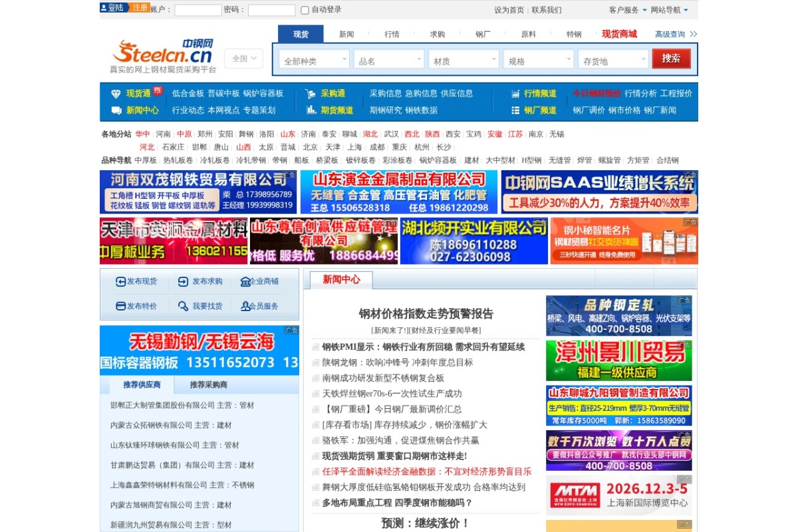Screen dimensions: 798x532
Task: Click the 发布求购 icon
Action: [x=184, y=281]
